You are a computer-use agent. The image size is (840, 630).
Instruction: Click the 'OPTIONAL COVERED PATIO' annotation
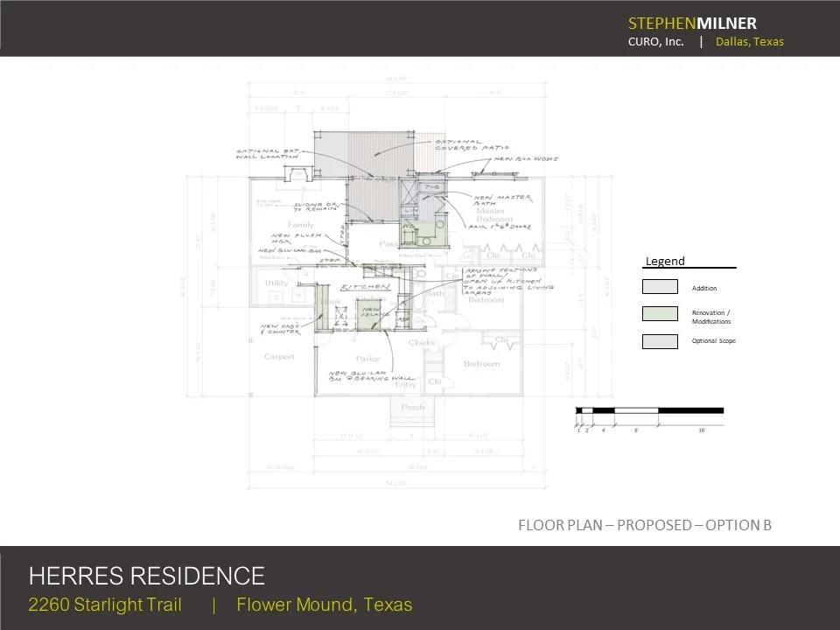tap(472, 144)
